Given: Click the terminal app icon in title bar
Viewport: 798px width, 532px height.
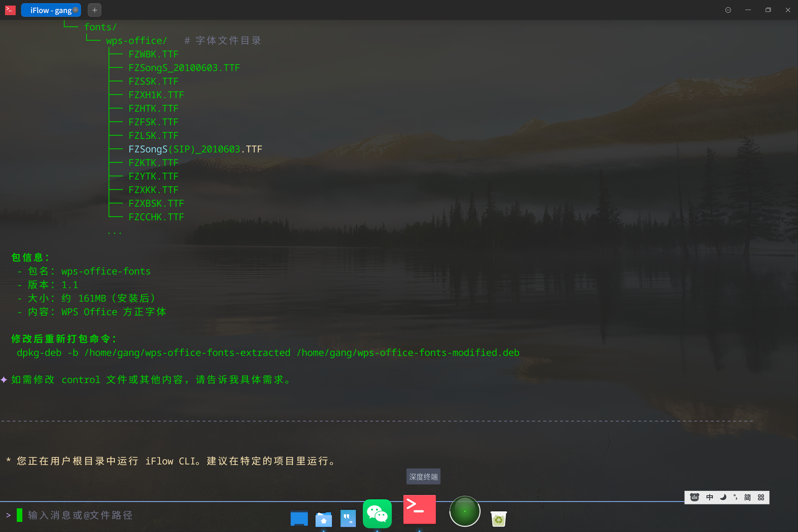Looking at the screenshot, I should (10, 10).
